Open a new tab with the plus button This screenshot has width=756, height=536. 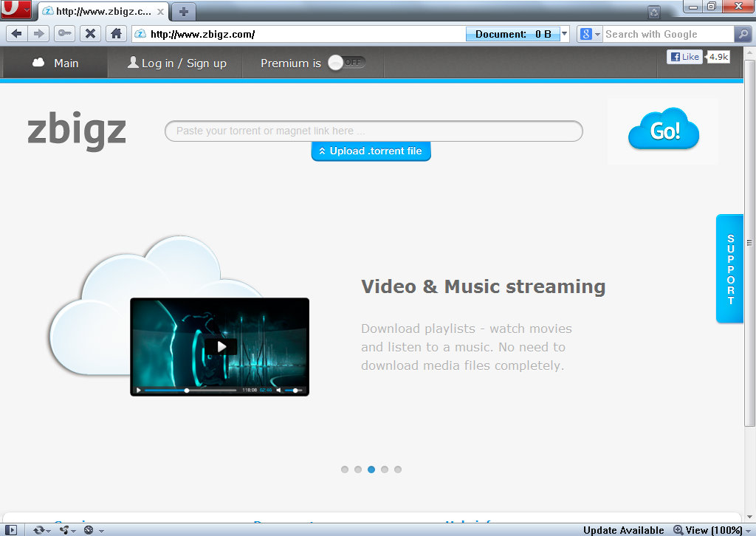coord(183,12)
